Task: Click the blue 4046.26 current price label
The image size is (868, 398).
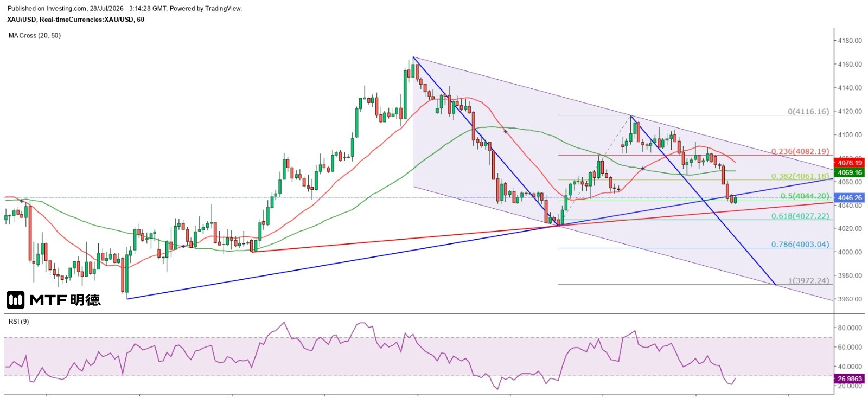Action: tap(850, 198)
